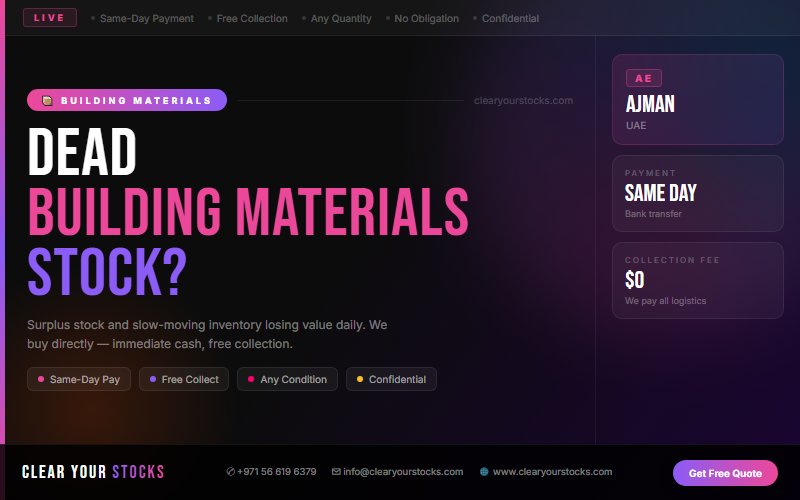Click the PAYMENT label

tap(650, 173)
